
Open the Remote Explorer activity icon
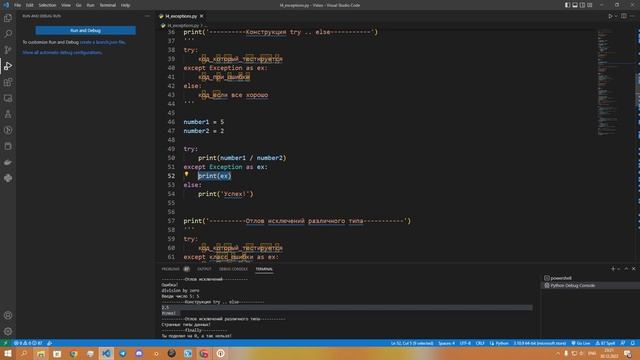(x=8, y=98)
